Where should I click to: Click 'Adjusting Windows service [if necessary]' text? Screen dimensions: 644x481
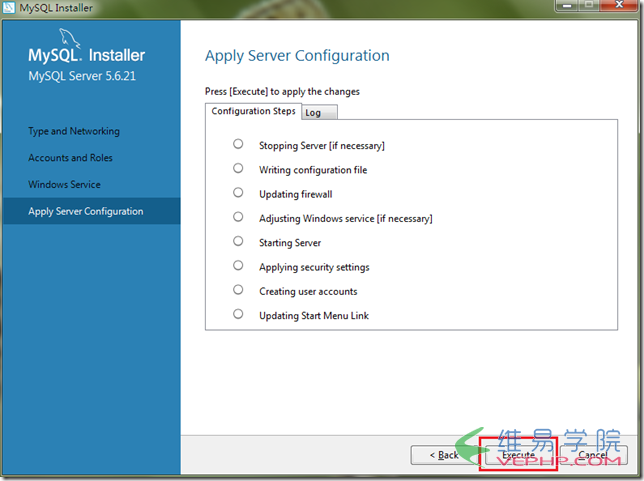coord(346,219)
